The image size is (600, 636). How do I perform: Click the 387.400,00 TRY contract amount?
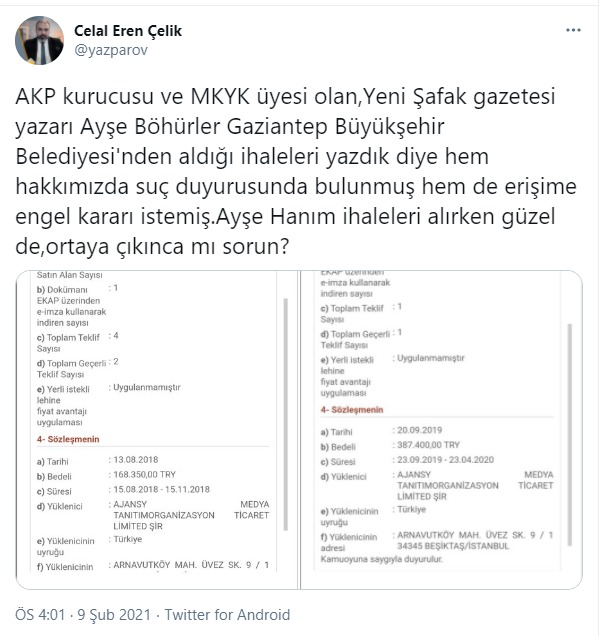(428, 445)
